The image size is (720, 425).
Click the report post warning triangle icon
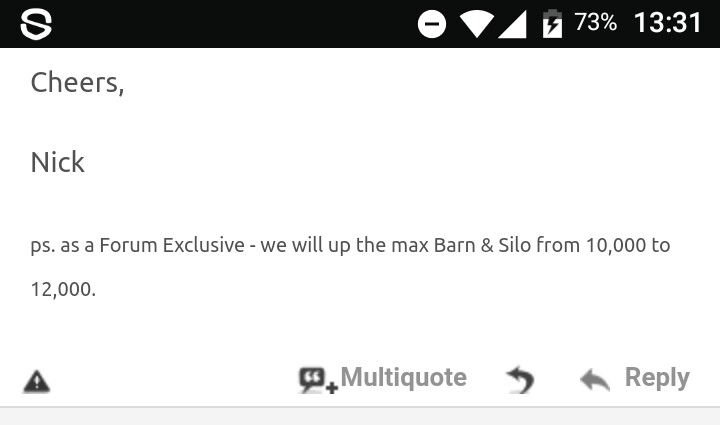(x=37, y=382)
